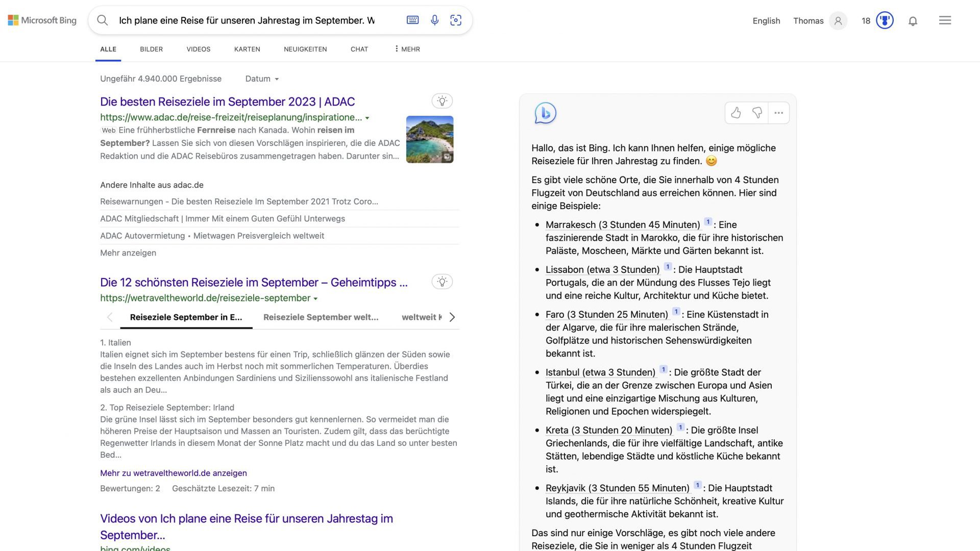Click Istanbul (etwa 3 Stunden) link

click(601, 372)
